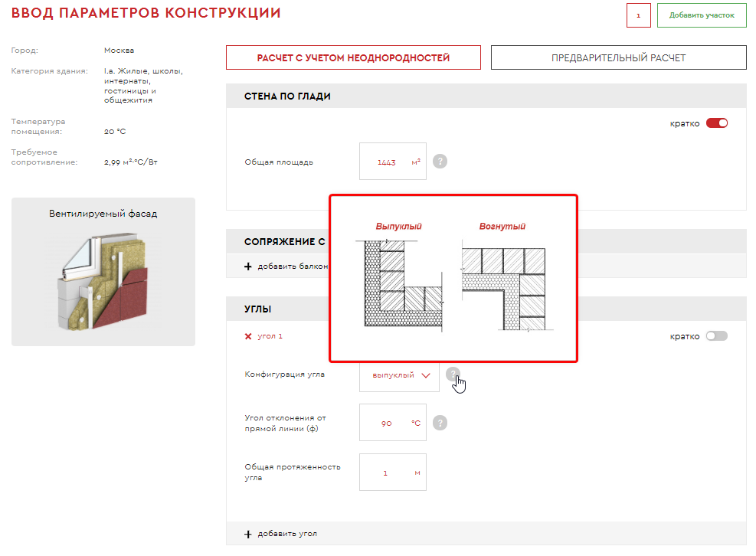Screen dimensions: 756x556
Task: Open the Конфигурация угла dropdown
Action: 399,375
